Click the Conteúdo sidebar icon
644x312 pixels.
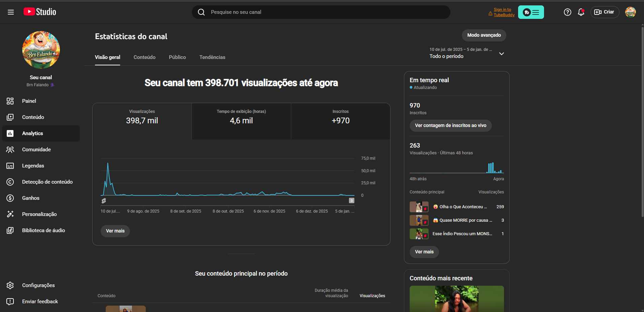(10, 117)
